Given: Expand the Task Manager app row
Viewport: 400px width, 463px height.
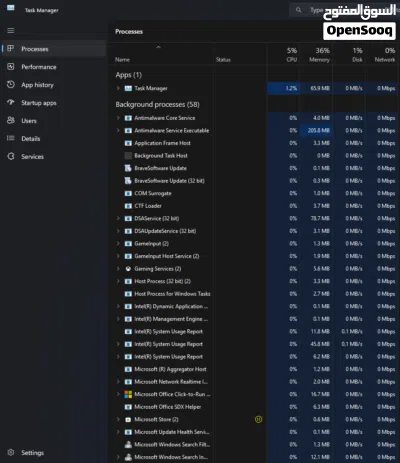Looking at the screenshot, I should 118,88.
